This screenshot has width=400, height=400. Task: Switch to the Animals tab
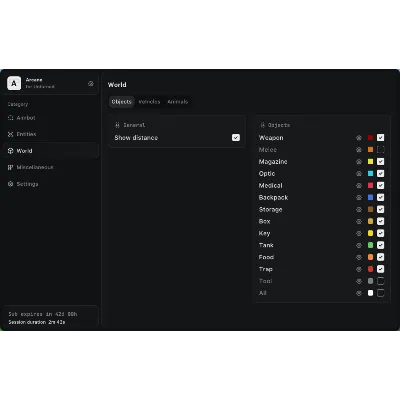click(178, 102)
